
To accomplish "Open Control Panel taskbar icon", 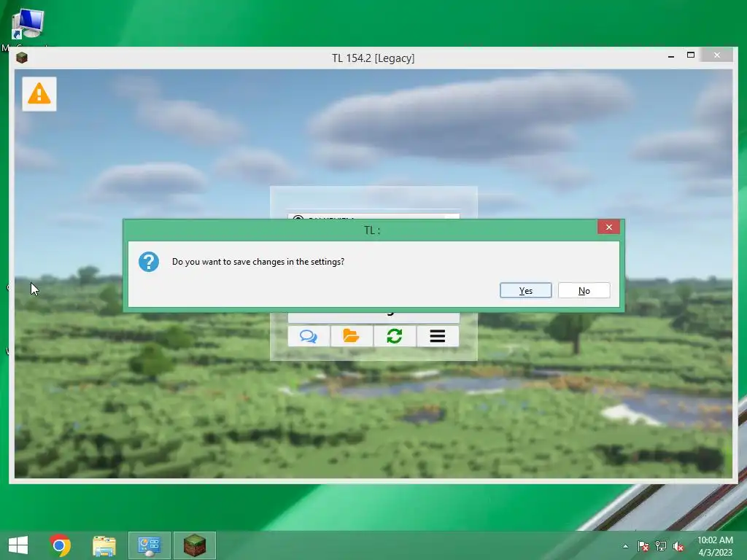I will (x=149, y=545).
